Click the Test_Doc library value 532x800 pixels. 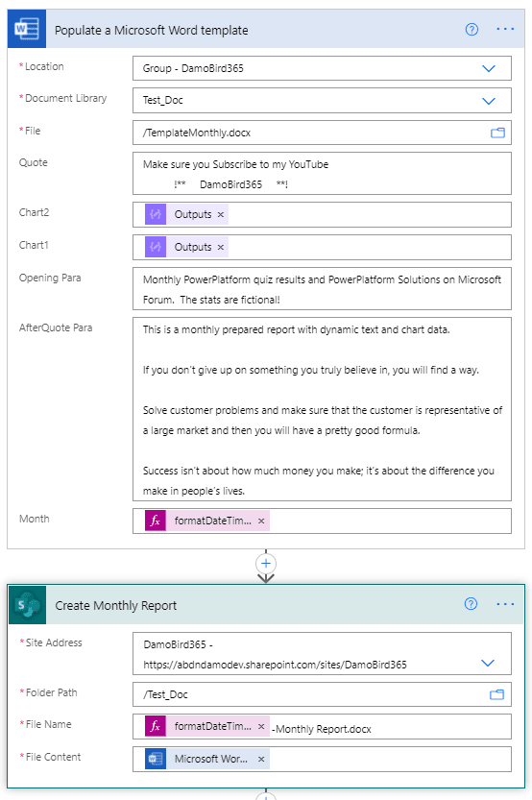162,101
